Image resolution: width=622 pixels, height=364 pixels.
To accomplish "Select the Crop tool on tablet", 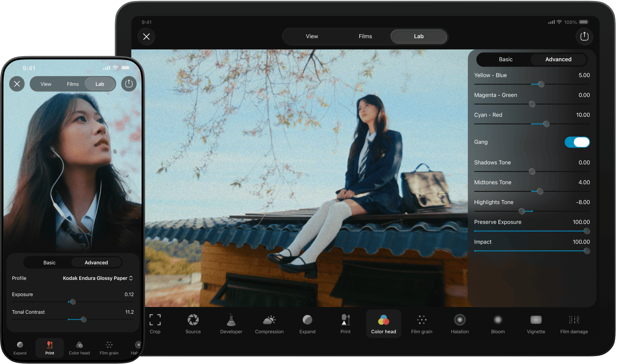I will coord(155,323).
